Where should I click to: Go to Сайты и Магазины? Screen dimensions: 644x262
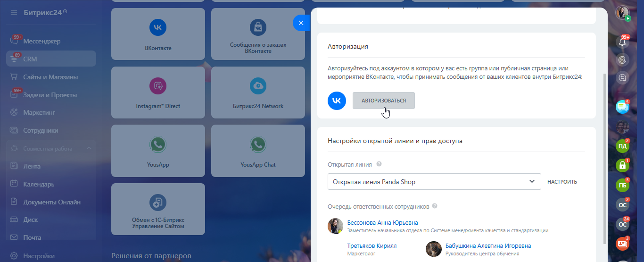click(51, 77)
